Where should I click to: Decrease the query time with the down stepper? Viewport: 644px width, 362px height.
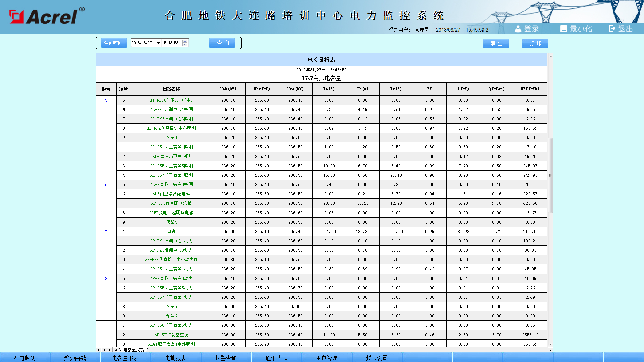(185, 44)
